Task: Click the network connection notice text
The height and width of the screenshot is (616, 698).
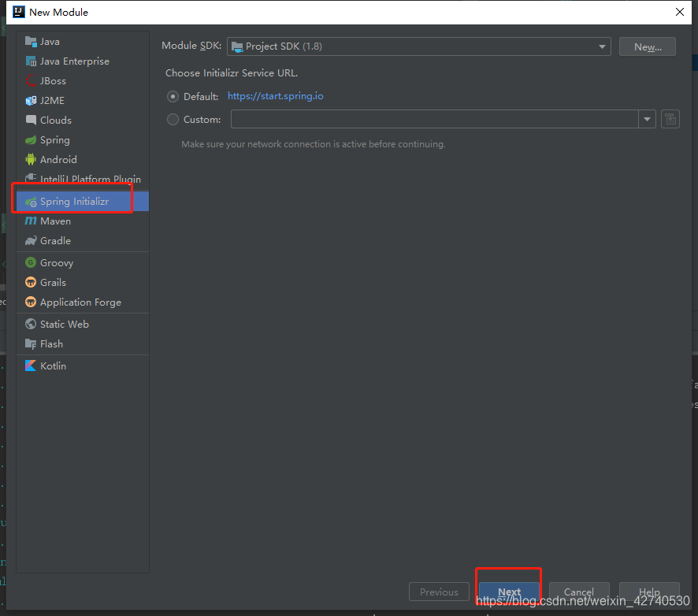Action: [314, 144]
